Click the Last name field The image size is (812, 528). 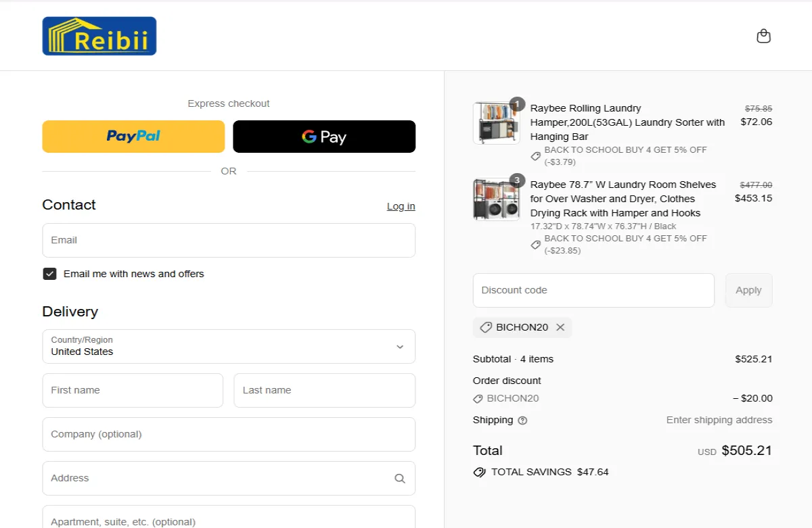[324, 390]
